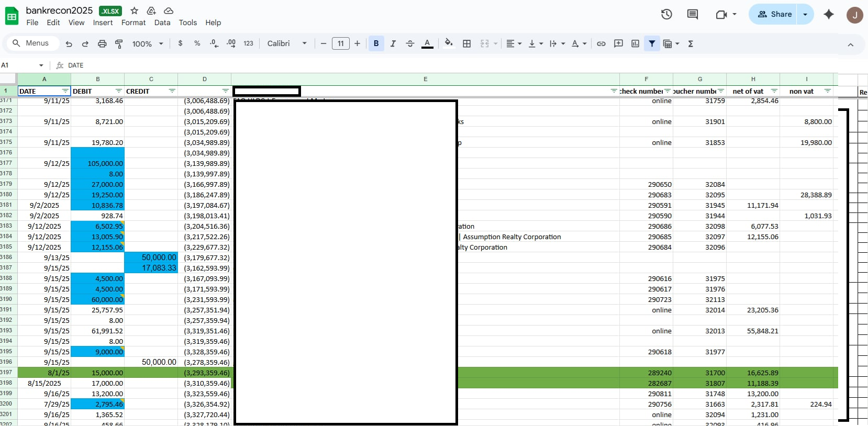Open the Format menu
This screenshot has height=426, width=868.
(x=133, y=23)
